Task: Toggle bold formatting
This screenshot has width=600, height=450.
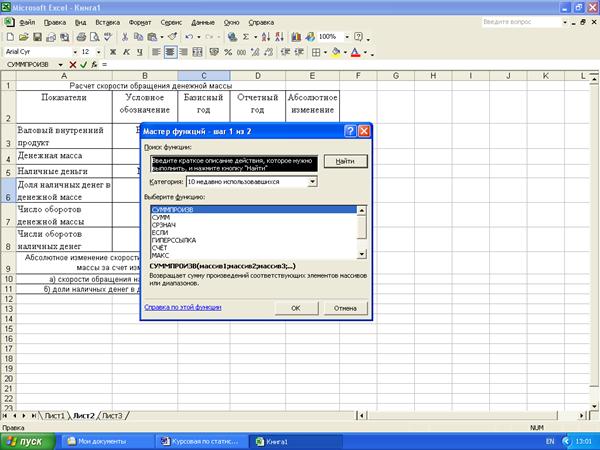Action: click(112, 51)
